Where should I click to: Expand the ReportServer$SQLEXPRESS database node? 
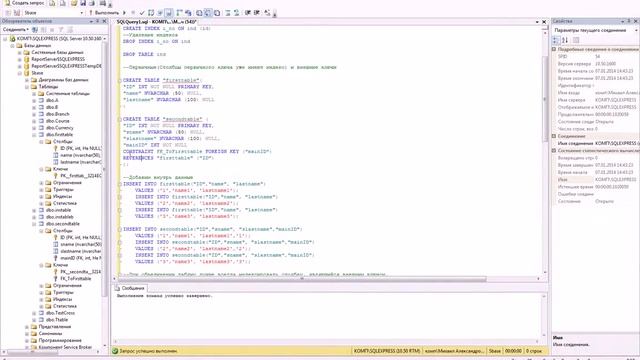point(20,59)
